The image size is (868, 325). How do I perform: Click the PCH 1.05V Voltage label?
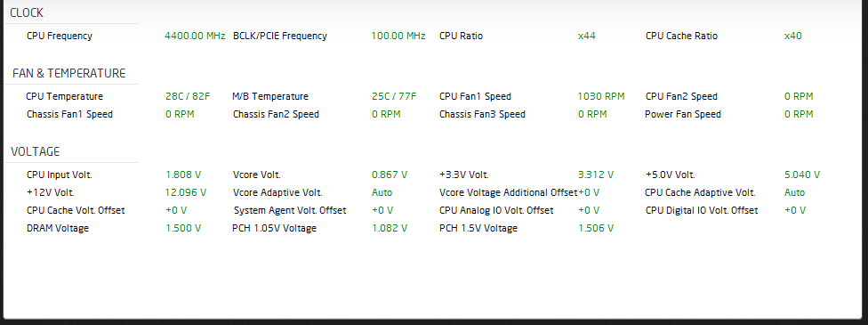[275, 228]
